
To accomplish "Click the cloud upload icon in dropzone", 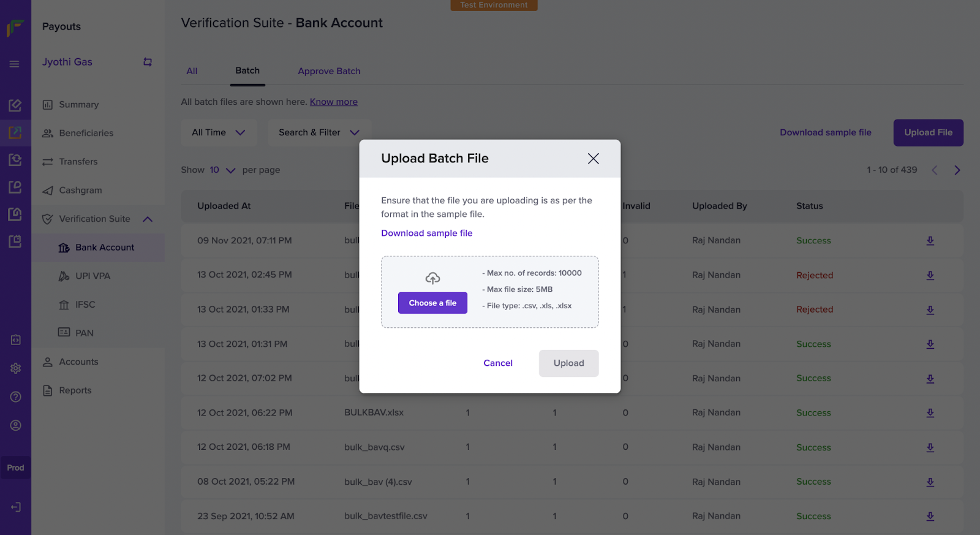I will point(432,278).
